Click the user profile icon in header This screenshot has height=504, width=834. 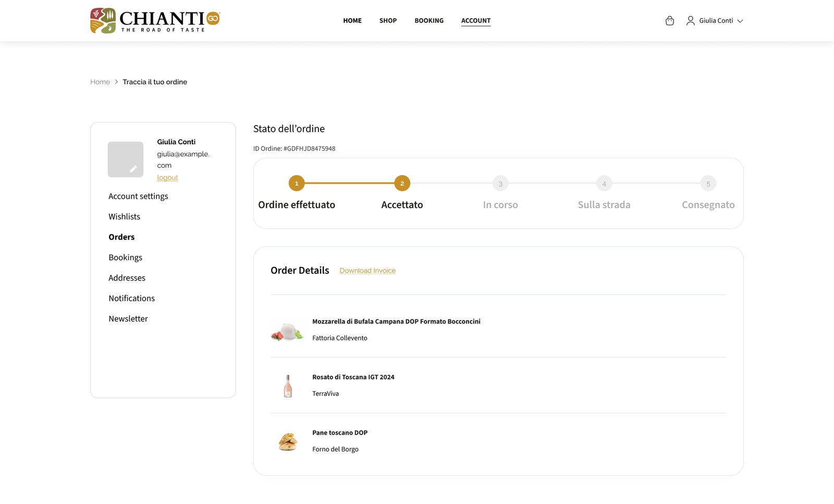pyautogui.click(x=690, y=21)
